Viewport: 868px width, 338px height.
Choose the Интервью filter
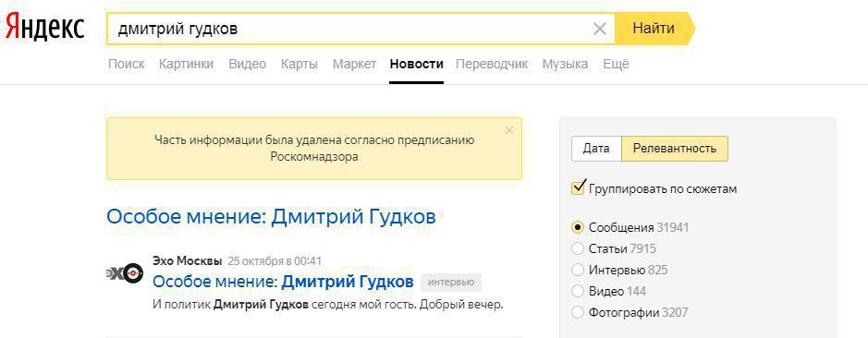578,270
